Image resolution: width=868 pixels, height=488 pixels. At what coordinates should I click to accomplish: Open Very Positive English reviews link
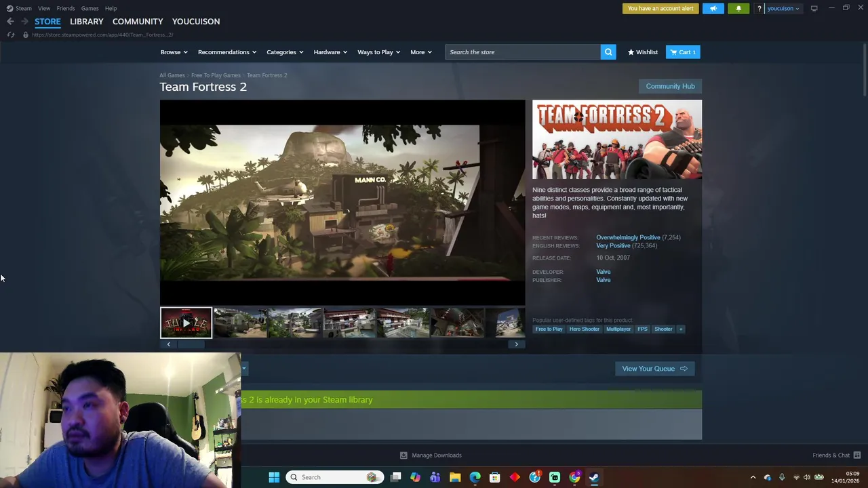(613, 245)
